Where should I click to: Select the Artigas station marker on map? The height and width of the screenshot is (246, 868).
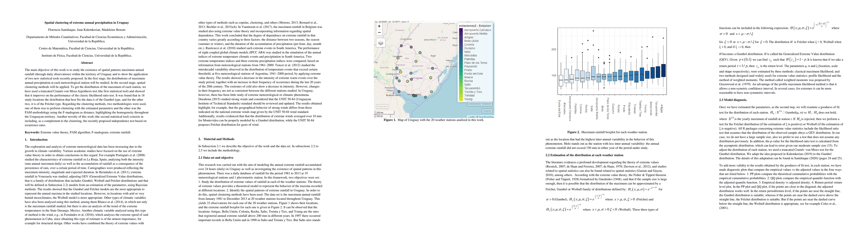tap(411, 47)
